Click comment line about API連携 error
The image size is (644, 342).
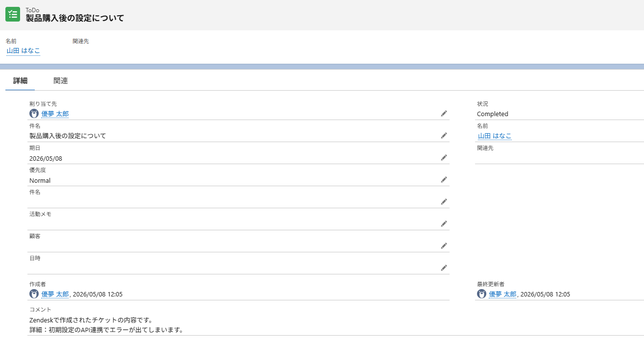(106, 330)
